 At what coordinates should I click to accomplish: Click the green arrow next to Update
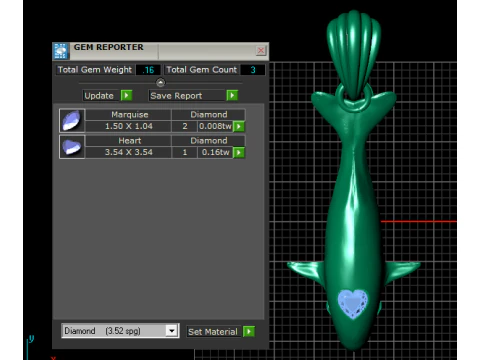(x=126, y=96)
